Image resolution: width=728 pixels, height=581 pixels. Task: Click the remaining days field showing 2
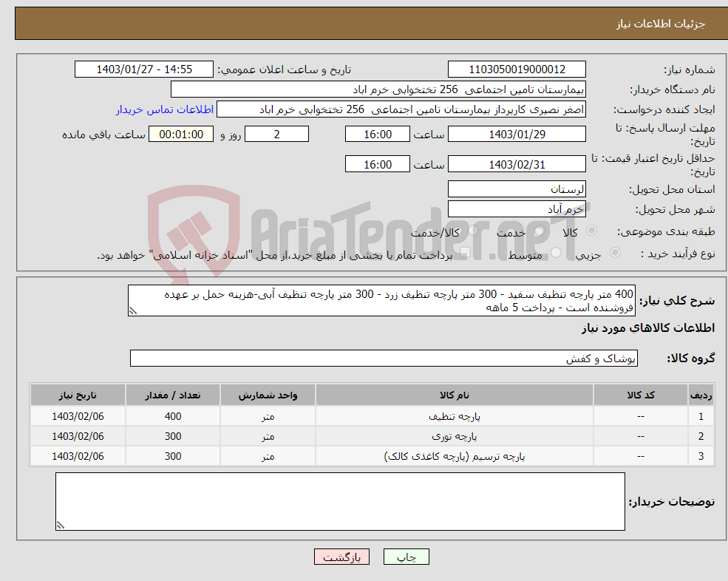pos(276,135)
